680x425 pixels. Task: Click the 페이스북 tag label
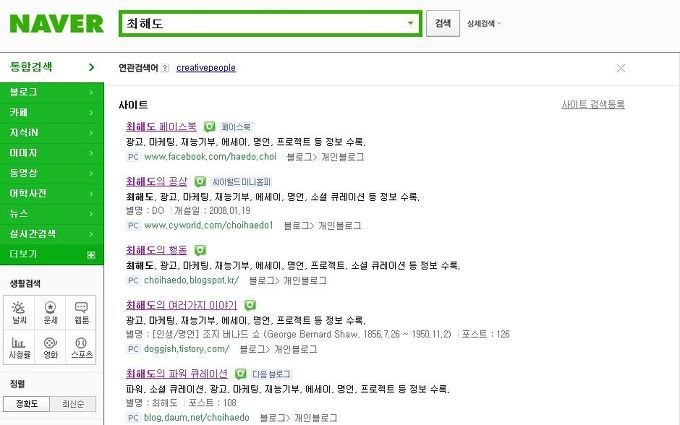(236, 127)
